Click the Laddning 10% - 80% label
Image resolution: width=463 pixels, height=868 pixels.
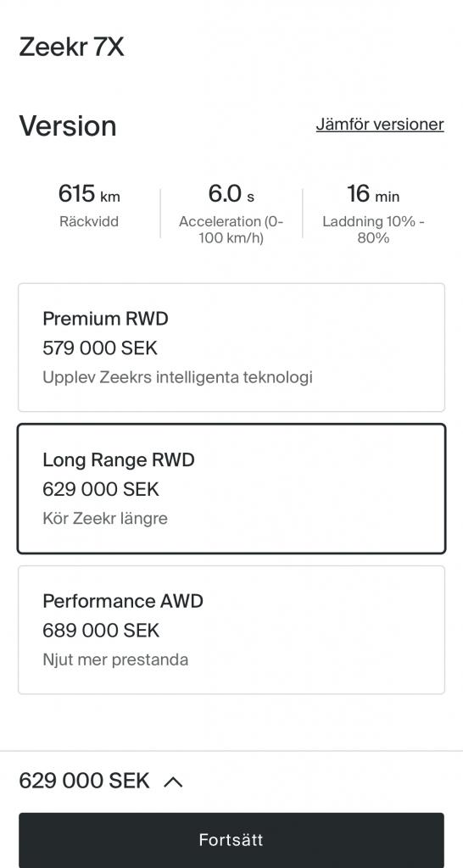point(373,230)
